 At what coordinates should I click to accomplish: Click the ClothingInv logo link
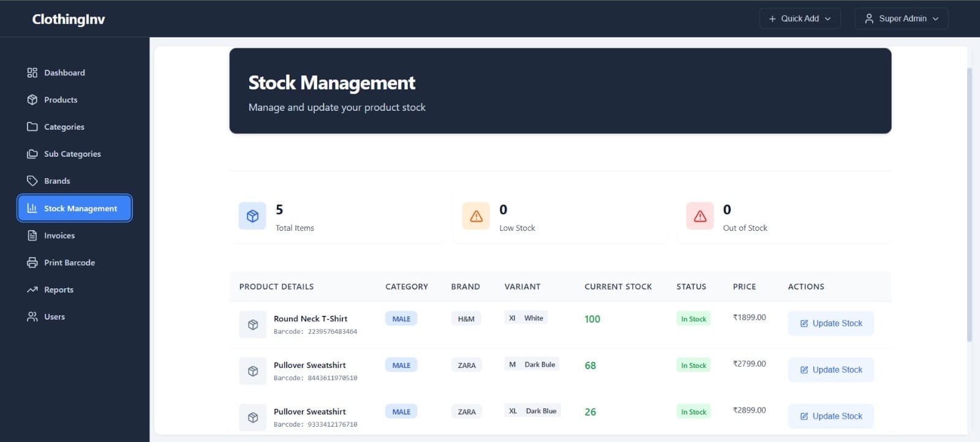69,19
